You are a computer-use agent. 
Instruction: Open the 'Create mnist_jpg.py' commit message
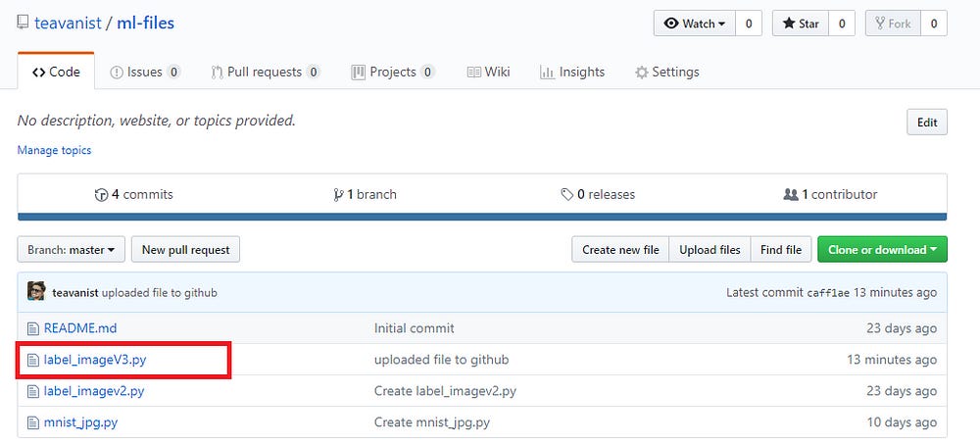pyautogui.click(x=432, y=422)
